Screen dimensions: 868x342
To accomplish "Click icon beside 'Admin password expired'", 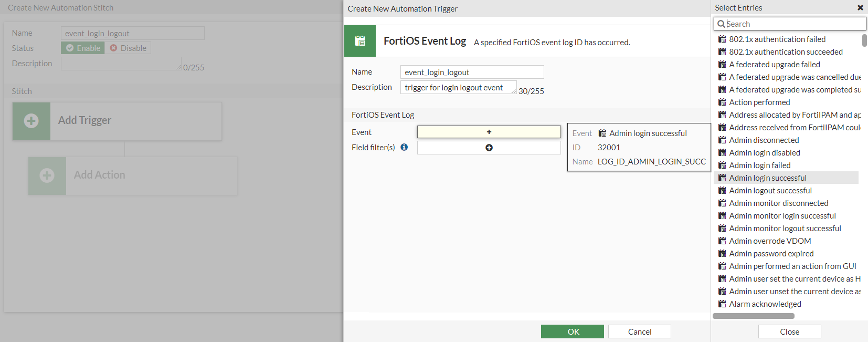I will pos(722,253).
